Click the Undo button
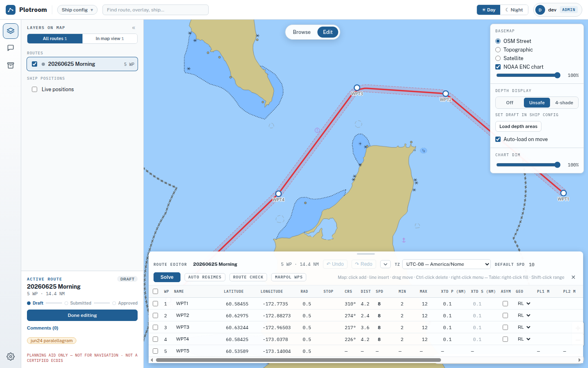The height and width of the screenshot is (368, 588). click(x=335, y=264)
